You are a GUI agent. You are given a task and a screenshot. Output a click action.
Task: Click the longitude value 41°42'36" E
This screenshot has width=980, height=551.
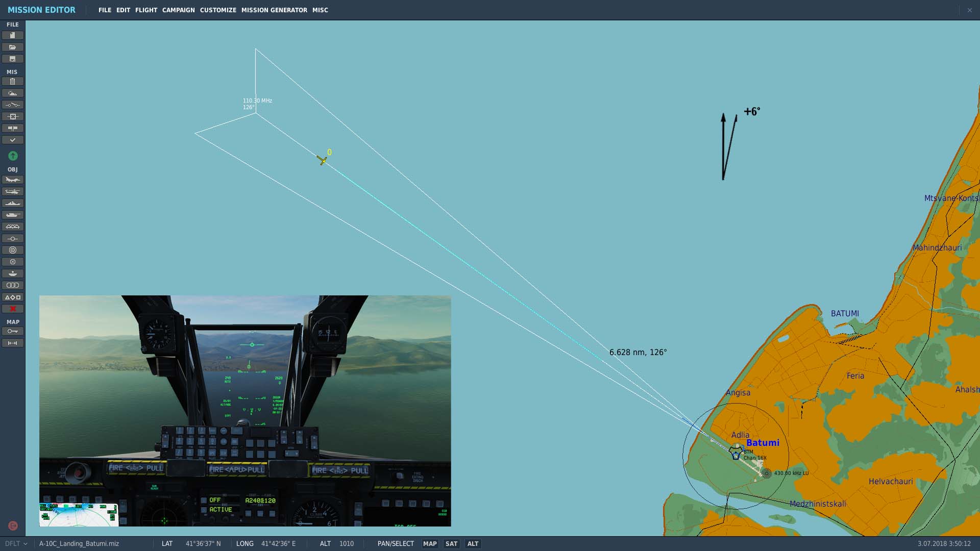(x=278, y=544)
